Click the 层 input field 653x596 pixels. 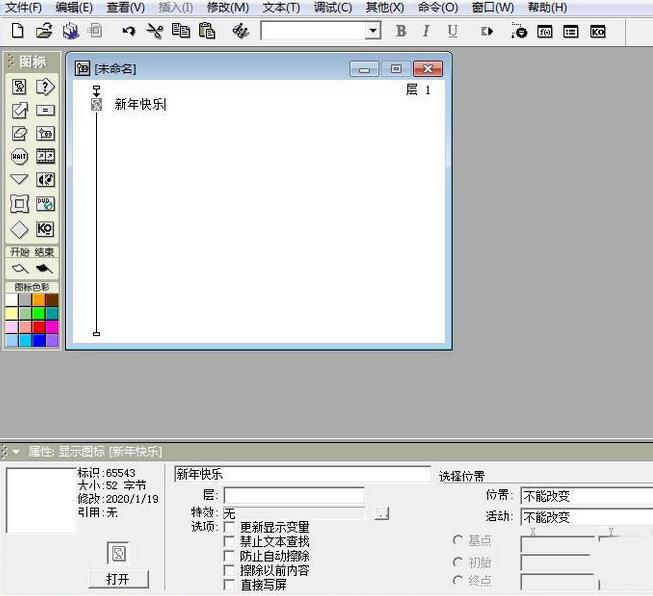tap(294, 495)
